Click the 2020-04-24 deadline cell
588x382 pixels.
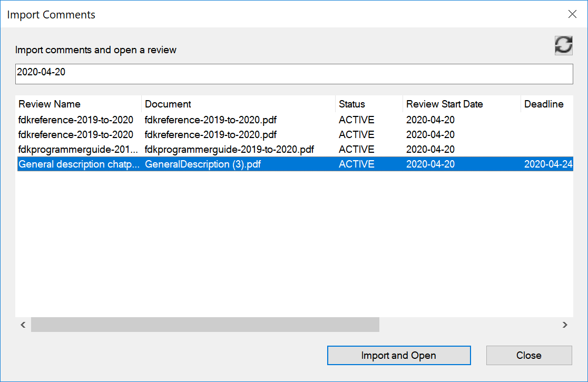click(x=547, y=164)
